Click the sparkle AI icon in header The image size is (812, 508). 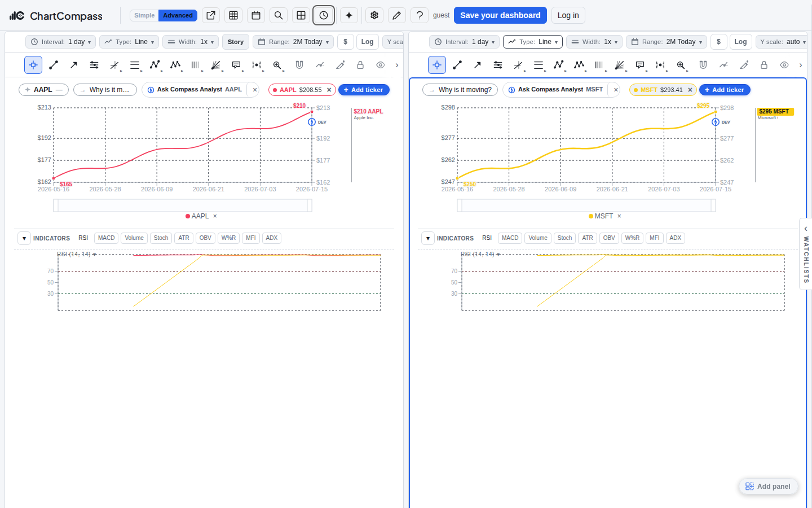[349, 15]
